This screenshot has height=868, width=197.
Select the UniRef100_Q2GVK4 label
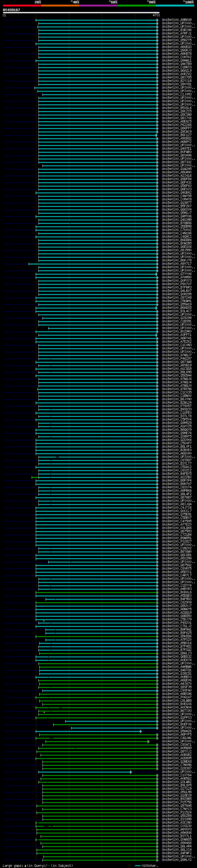177,440
